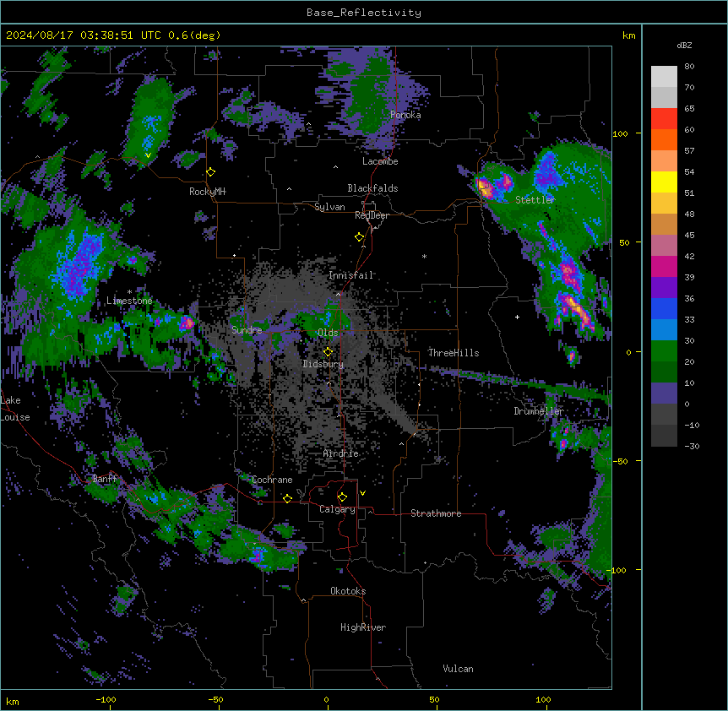Viewport: 728px width, 711px height.
Task: Select the Vulcan label
Action: (459, 669)
